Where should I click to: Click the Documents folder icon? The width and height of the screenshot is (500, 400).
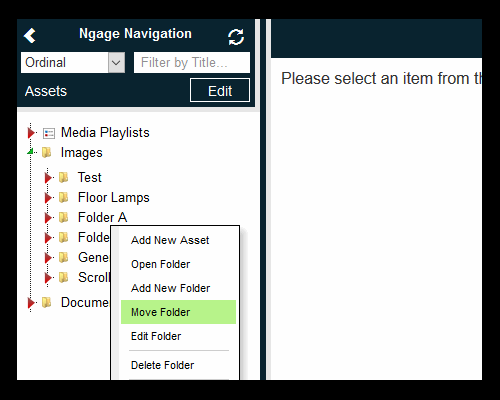pyautogui.click(x=47, y=302)
